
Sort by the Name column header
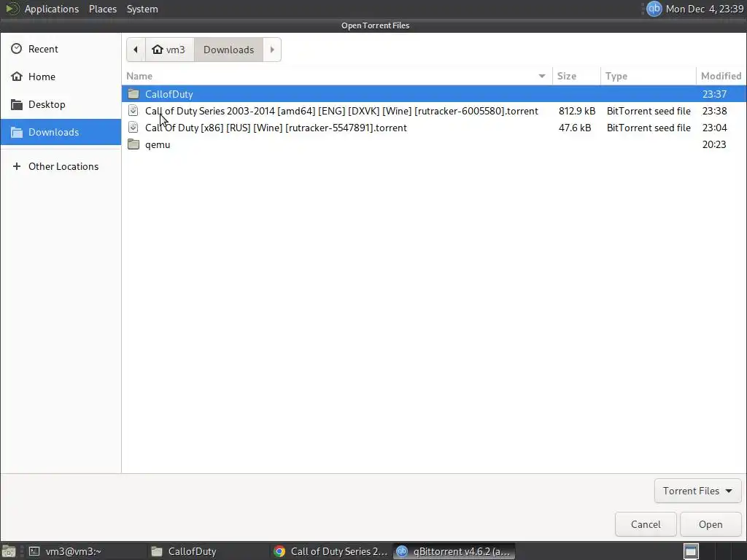[x=337, y=76]
